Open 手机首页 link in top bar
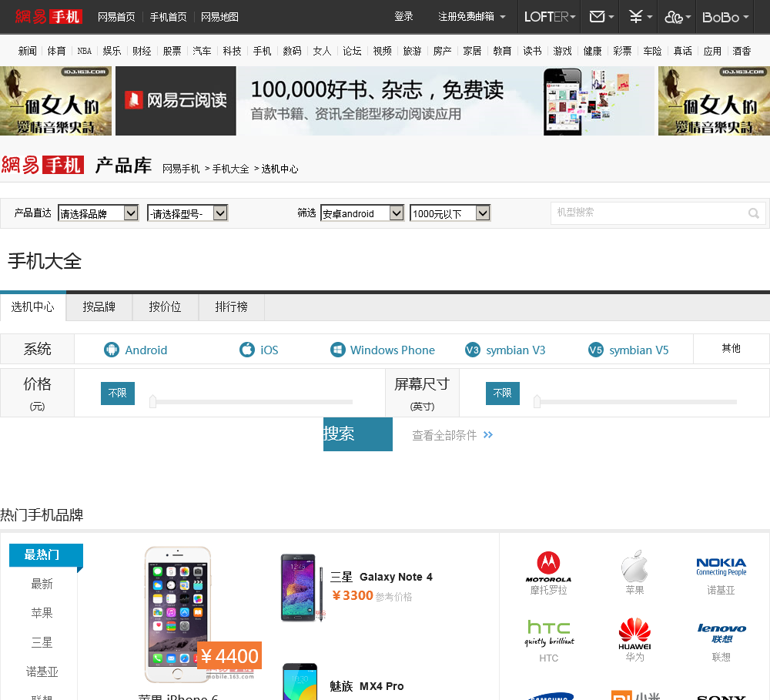Viewport: 770px width, 700px height. tap(169, 17)
